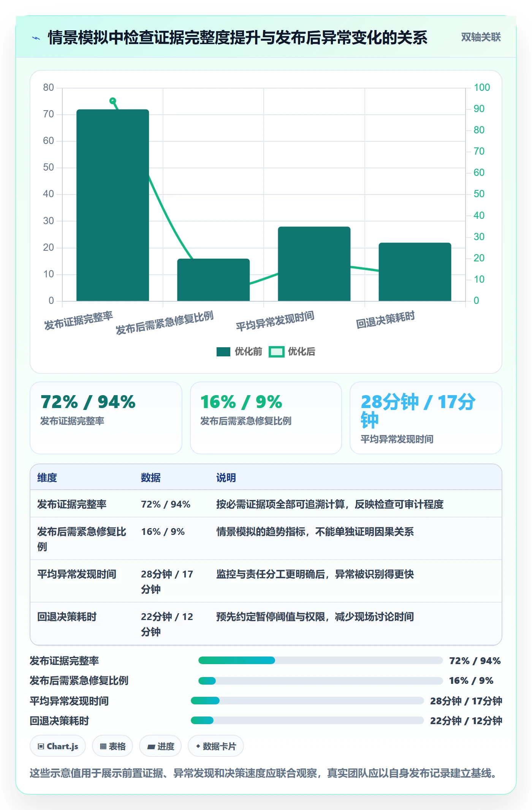Toggle the 优化前 legend item
This screenshot has height=810, width=532.
click(239, 351)
